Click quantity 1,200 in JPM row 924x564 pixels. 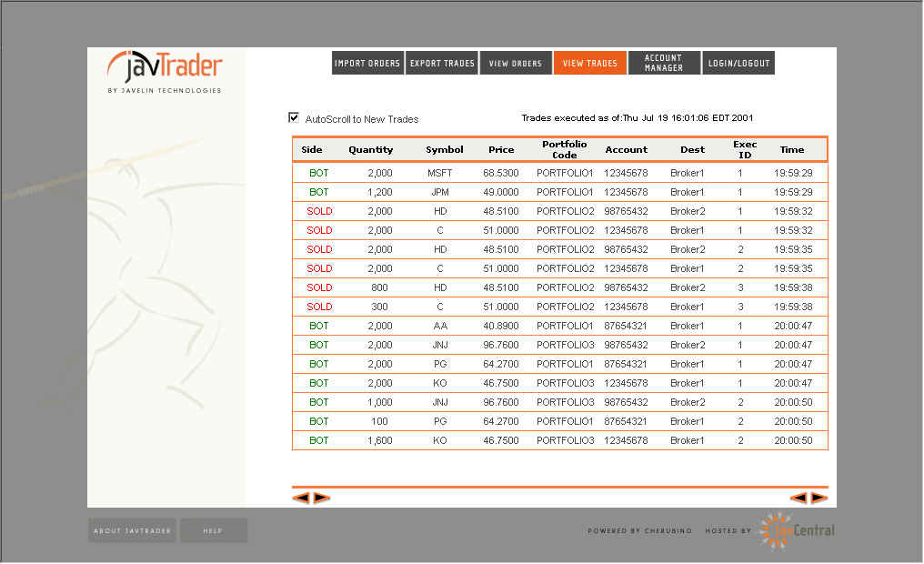(379, 192)
